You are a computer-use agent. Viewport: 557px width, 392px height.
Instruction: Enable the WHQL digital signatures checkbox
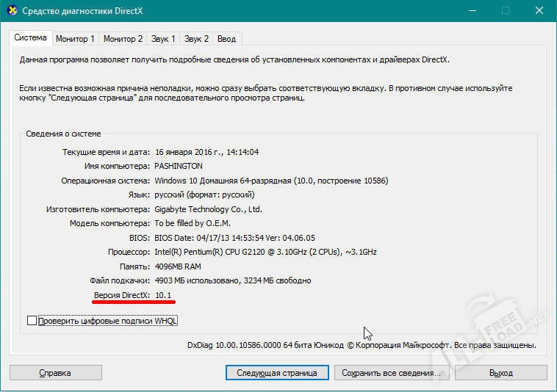(x=32, y=321)
